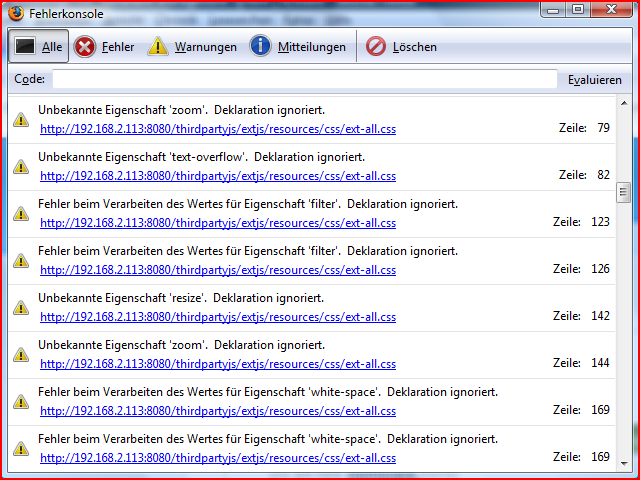This screenshot has width=640, height=480.
Task: Open ext-all.css link at Zeile 126
Action: click(x=218, y=270)
